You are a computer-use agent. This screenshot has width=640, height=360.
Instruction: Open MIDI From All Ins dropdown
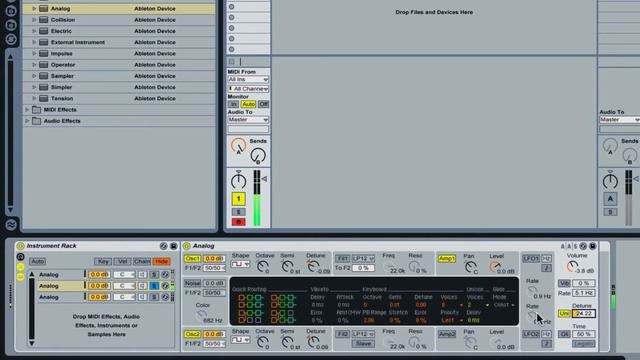[248, 80]
